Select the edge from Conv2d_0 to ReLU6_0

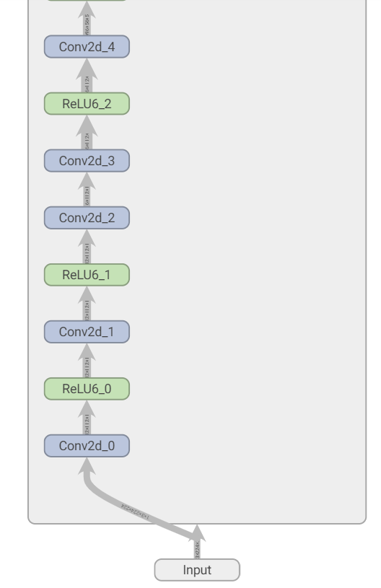tap(87, 418)
